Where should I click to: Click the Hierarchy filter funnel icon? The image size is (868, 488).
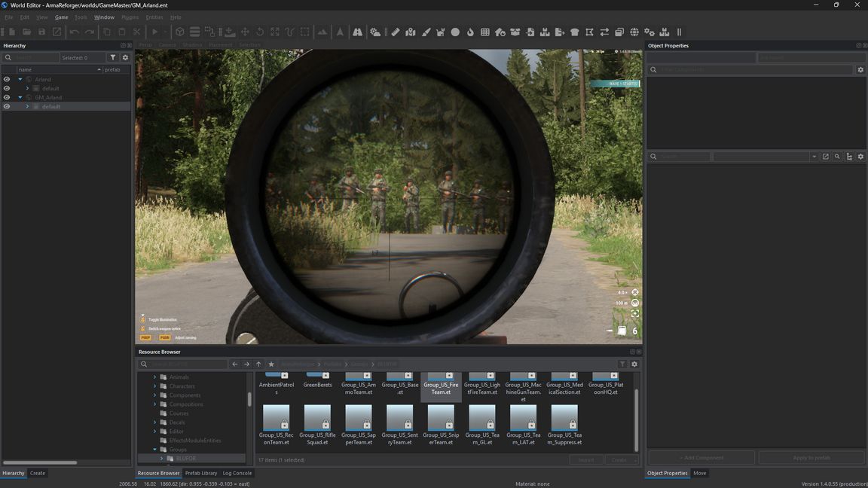tap(113, 57)
